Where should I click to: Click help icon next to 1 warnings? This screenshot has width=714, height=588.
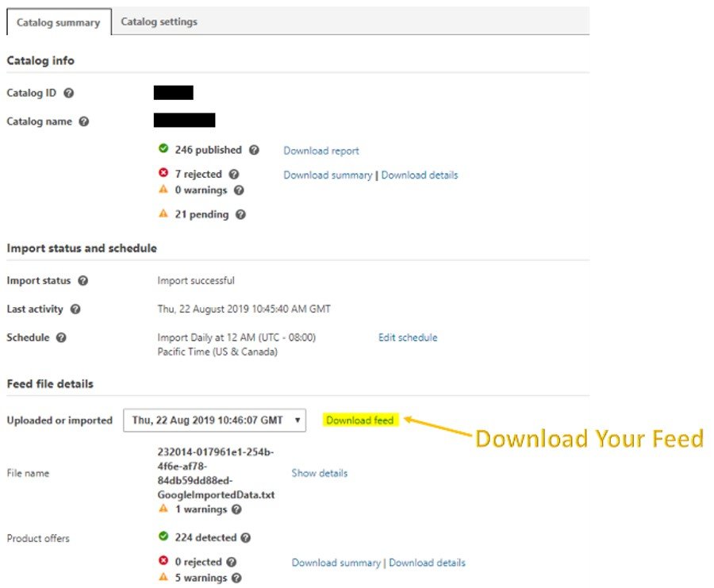(x=237, y=509)
